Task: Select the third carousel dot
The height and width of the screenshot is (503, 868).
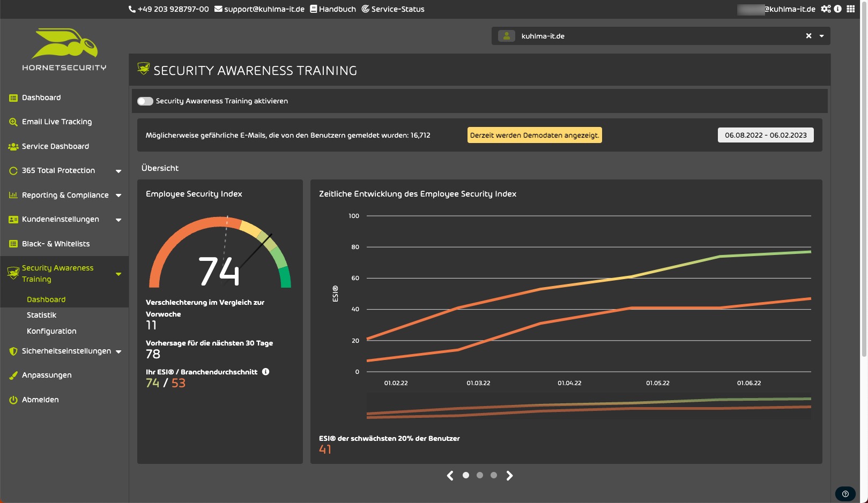Action: (494, 475)
